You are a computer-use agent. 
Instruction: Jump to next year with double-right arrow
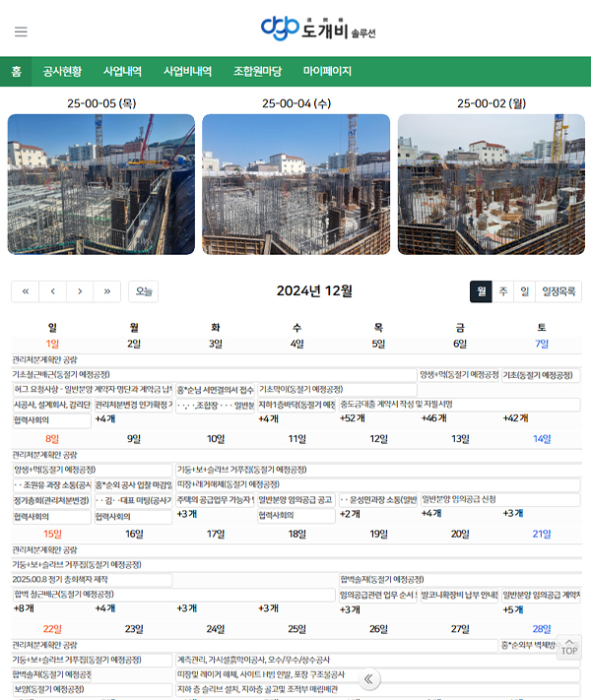click(x=107, y=291)
